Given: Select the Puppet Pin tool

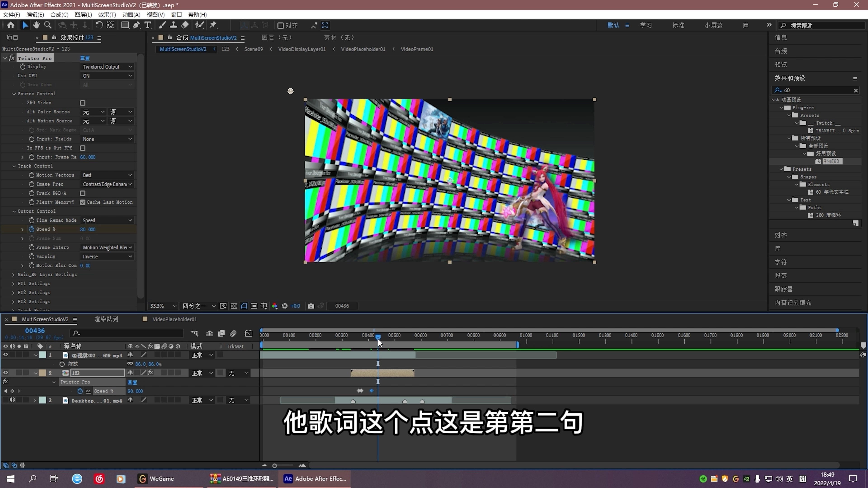Looking at the screenshot, I should coord(213,25).
